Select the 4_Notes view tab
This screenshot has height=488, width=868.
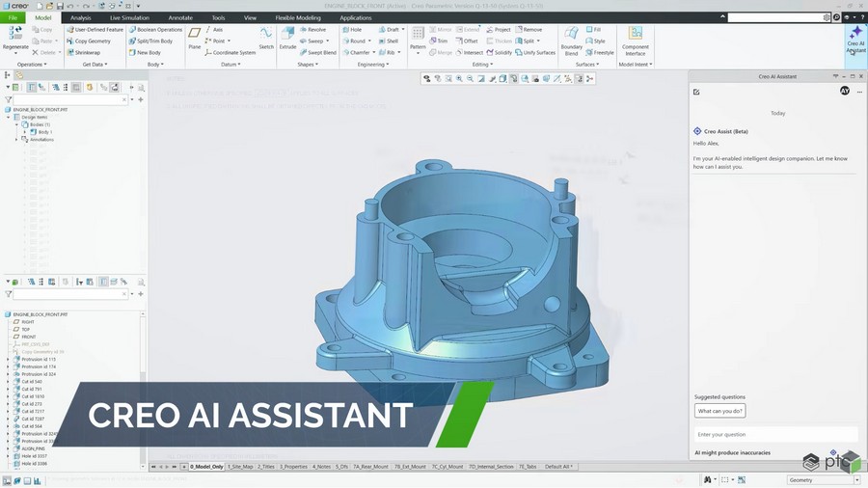tap(321, 467)
